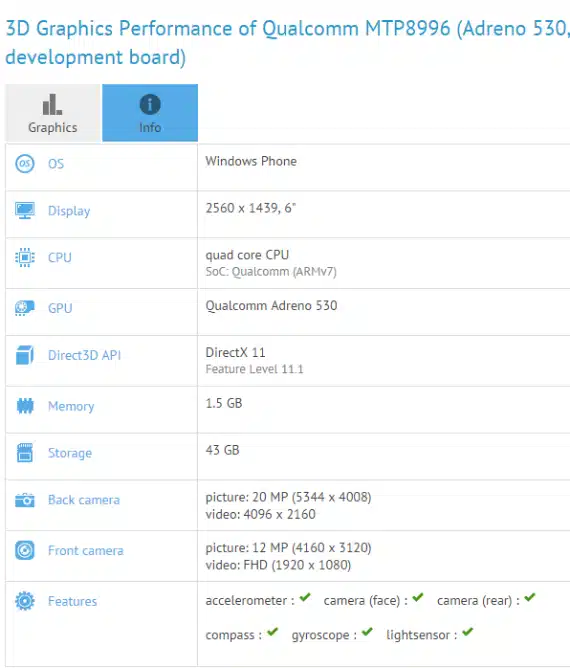Click the Storage SD card icon

tap(25, 452)
